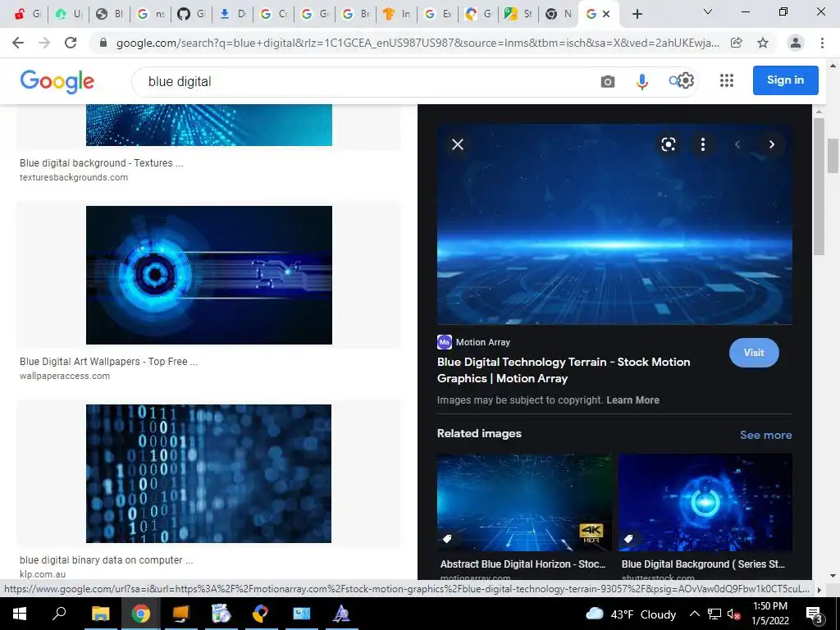840x630 pixels.
Task: Click See more related images
Action: tap(765, 435)
